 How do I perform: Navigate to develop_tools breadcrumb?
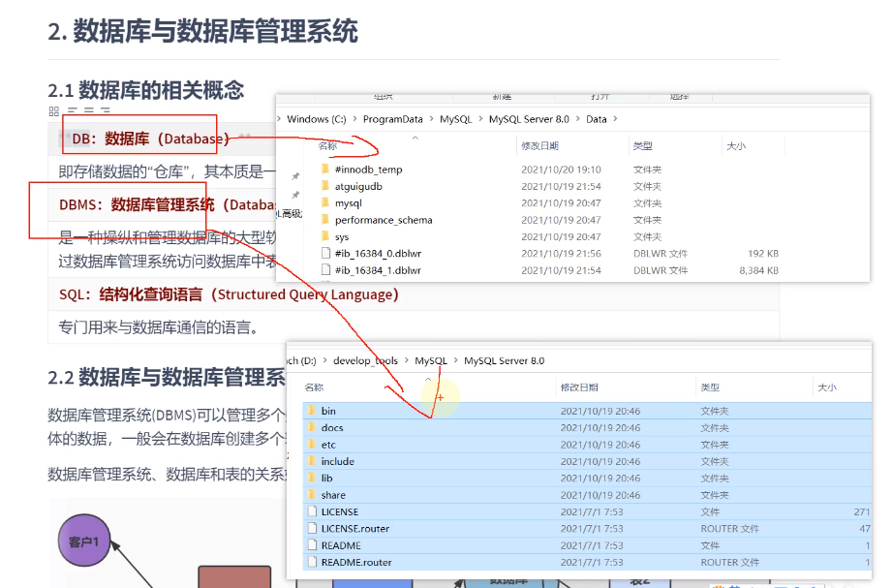[366, 360]
